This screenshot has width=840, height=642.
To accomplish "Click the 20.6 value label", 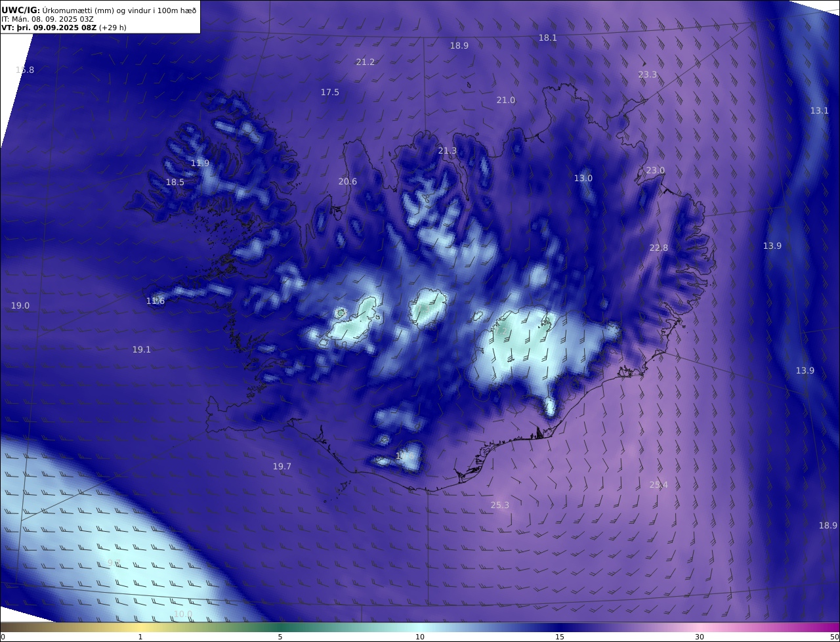I will tap(348, 181).
